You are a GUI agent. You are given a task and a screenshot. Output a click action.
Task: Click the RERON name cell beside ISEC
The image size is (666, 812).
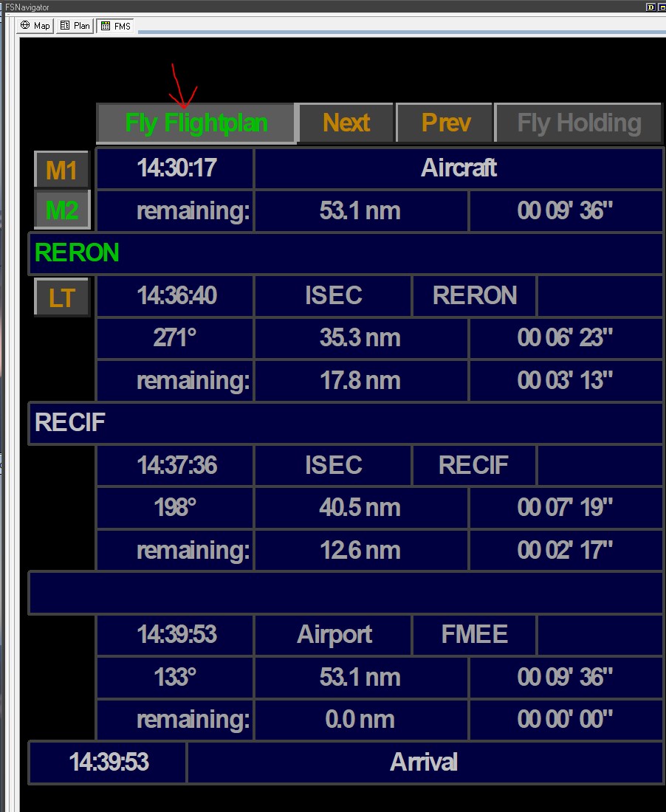pos(474,296)
